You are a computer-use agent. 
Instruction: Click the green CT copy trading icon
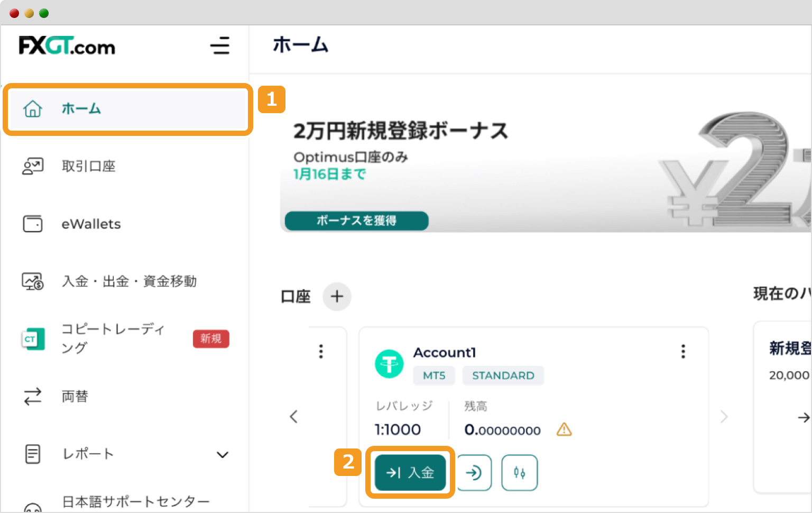click(x=33, y=339)
